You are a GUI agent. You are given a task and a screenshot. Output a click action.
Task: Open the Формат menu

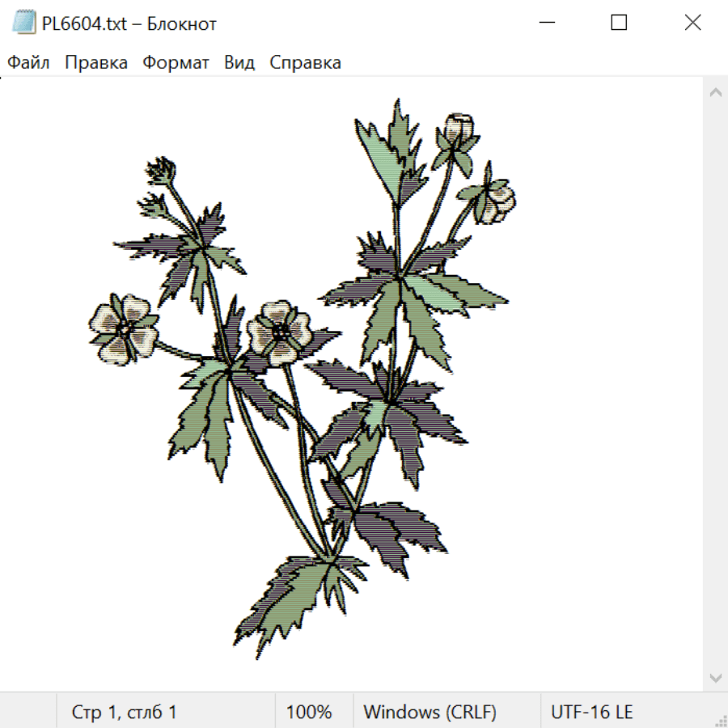176,62
